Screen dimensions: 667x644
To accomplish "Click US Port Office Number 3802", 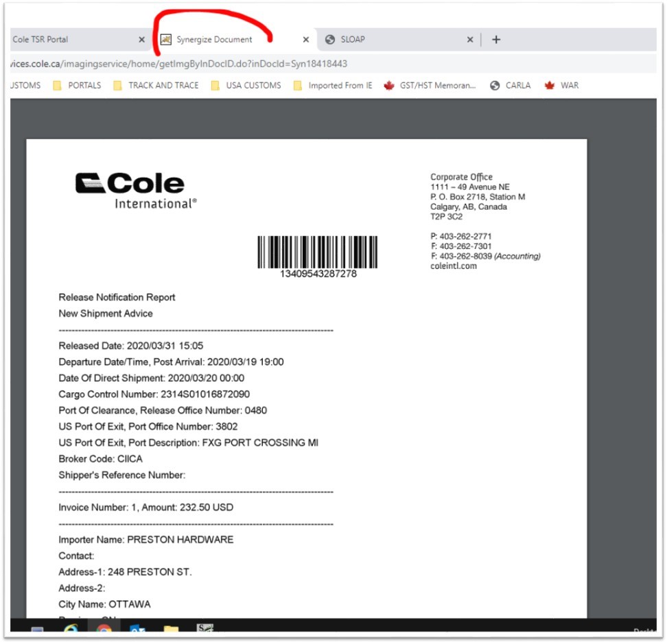I will [148, 427].
